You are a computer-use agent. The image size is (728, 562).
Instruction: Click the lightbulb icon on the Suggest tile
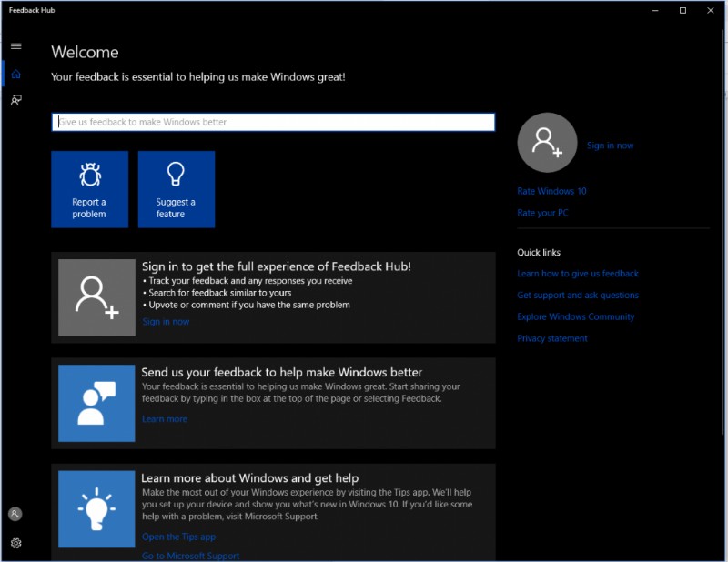coord(176,175)
